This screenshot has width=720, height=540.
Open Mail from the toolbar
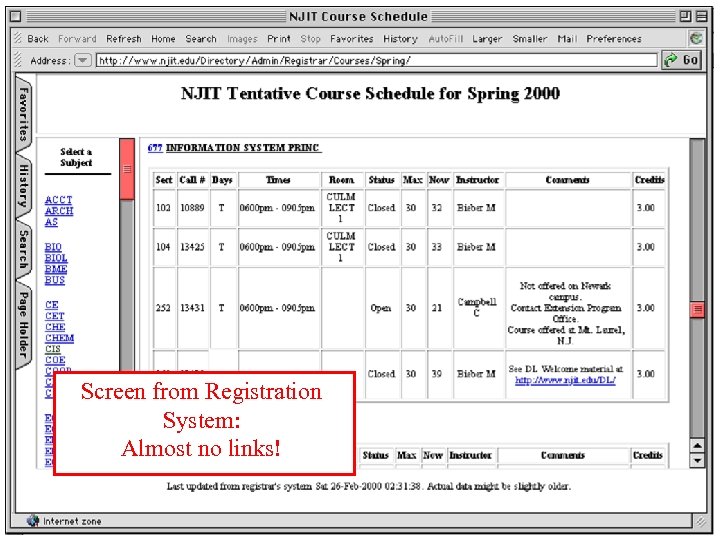click(x=567, y=39)
